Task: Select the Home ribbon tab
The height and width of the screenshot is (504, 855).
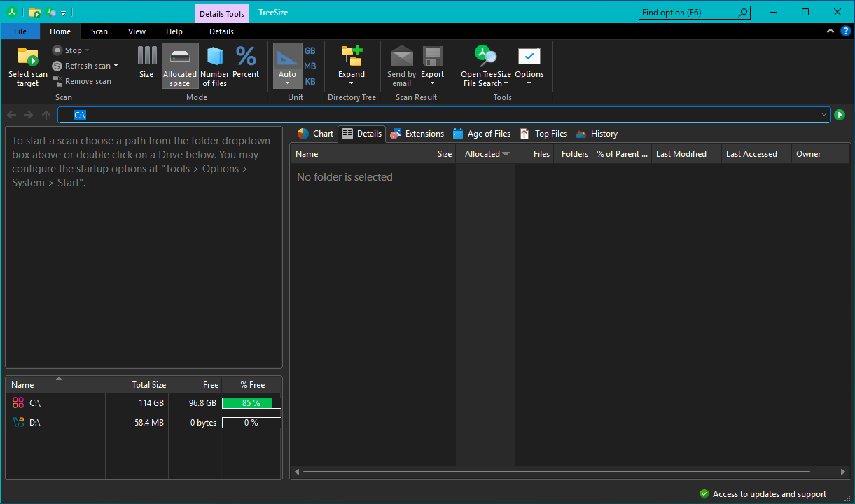Action: 60,31
